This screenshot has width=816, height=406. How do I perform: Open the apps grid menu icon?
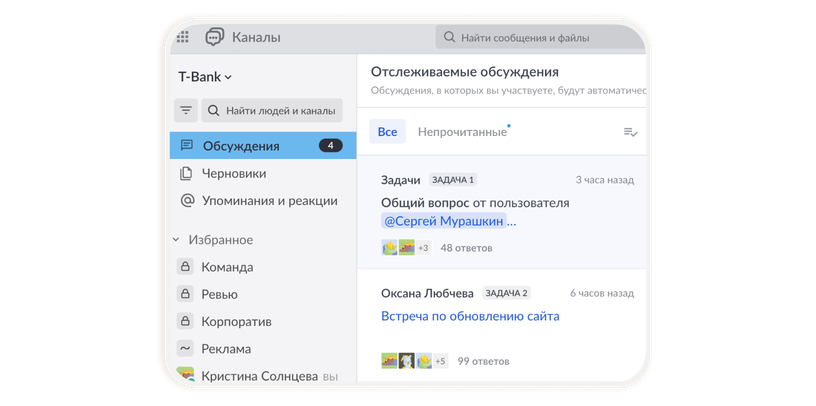pyautogui.click(x=183, y=37)
